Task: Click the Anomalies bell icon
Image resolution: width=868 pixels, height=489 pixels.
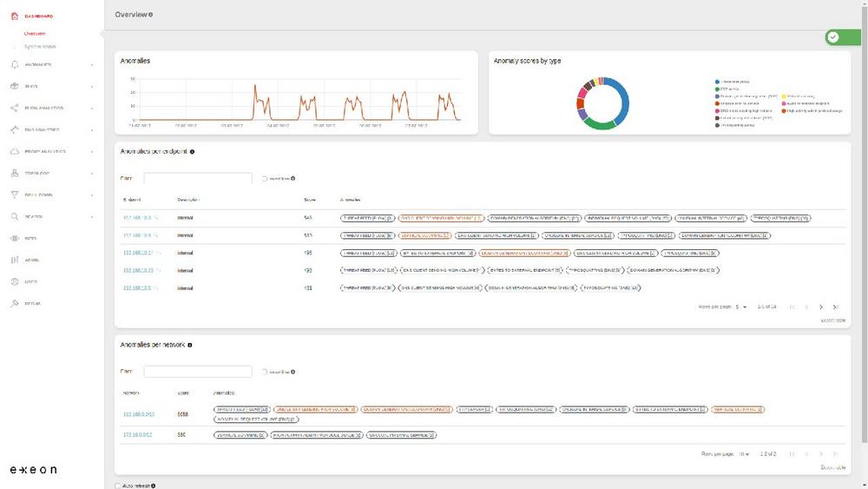Action: point(14,64)
